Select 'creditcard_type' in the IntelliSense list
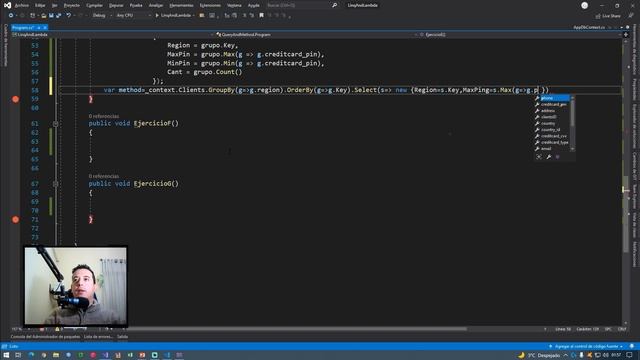 [x=552, y=142]
